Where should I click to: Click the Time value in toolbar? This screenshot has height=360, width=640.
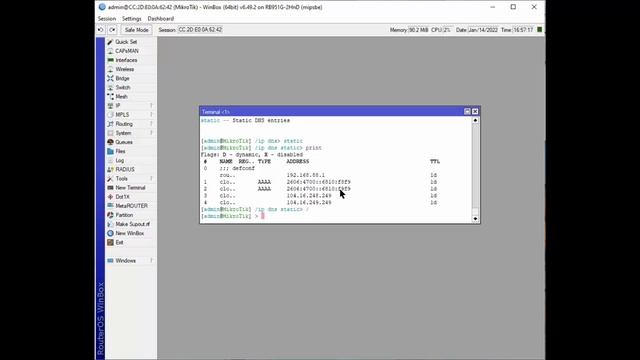point(523,30)
